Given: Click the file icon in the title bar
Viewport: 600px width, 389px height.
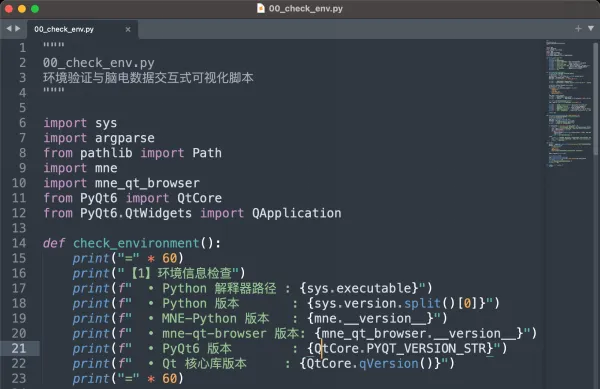Looking at the screenshot, I should pos(261,8).
